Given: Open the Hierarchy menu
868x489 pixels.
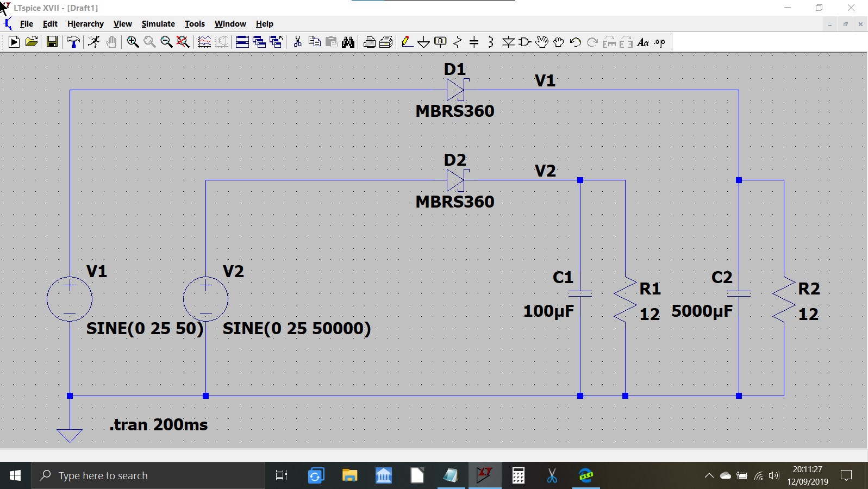Looking at the screenshot, I should point(85,24).
